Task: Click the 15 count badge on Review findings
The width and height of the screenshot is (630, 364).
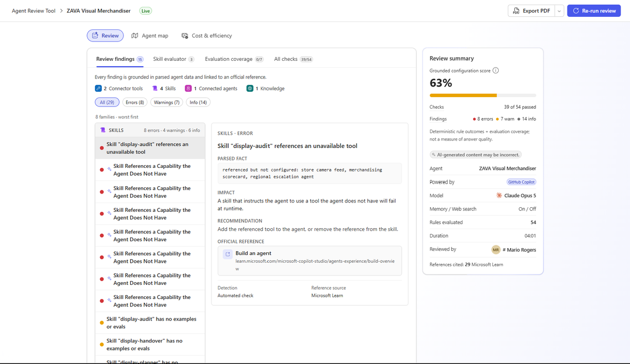Action: tap(140, 59)
